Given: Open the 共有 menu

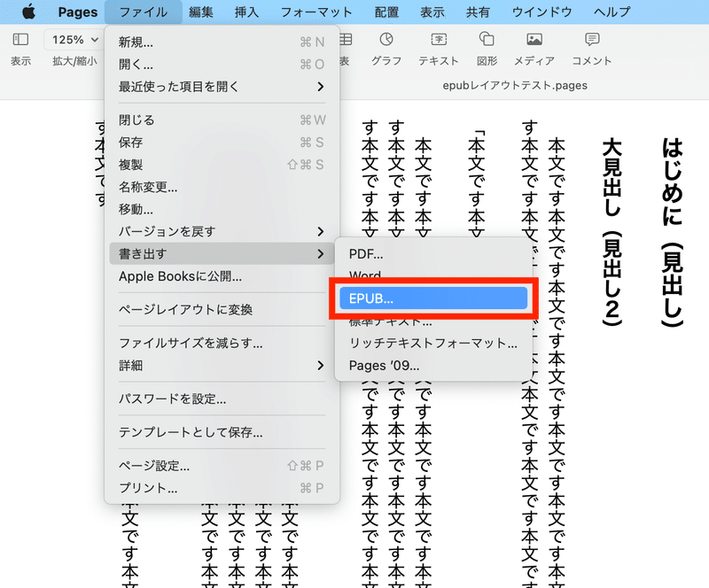Looking at the screenshot, I should (478, 12).
